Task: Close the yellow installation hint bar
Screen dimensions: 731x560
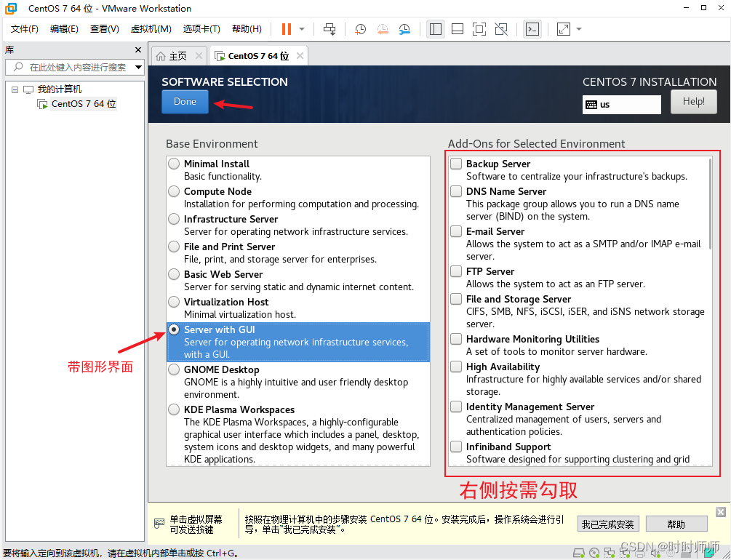Action: click(721, 512)
